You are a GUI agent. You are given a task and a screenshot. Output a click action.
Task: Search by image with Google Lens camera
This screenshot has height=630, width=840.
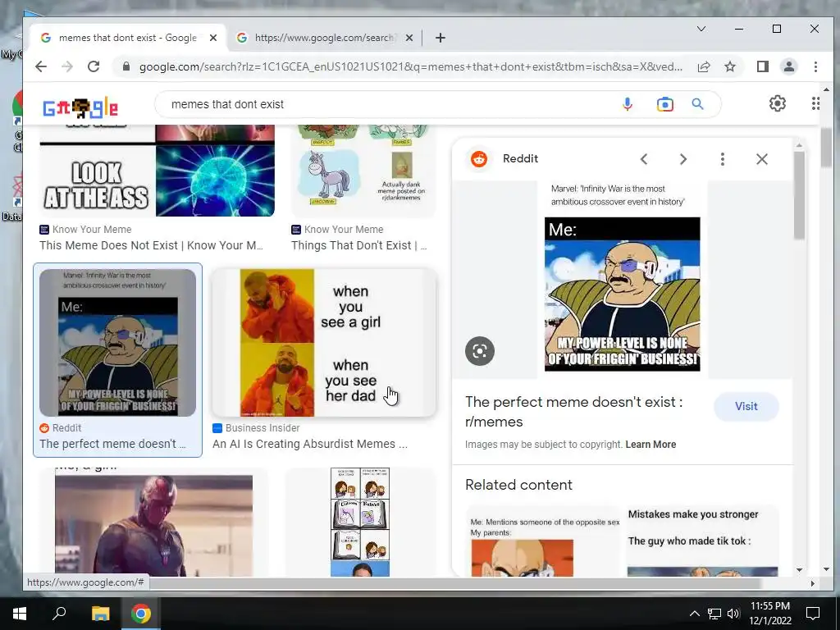click(x=664, y=104)
